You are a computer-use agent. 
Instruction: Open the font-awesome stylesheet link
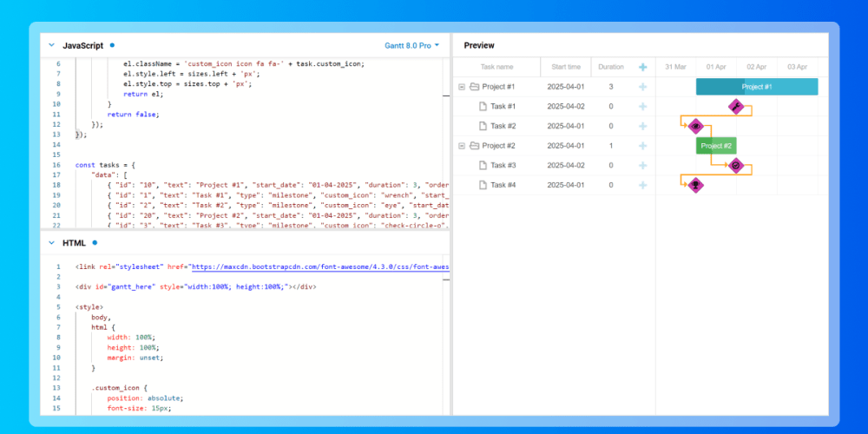(x=320, y=266)
